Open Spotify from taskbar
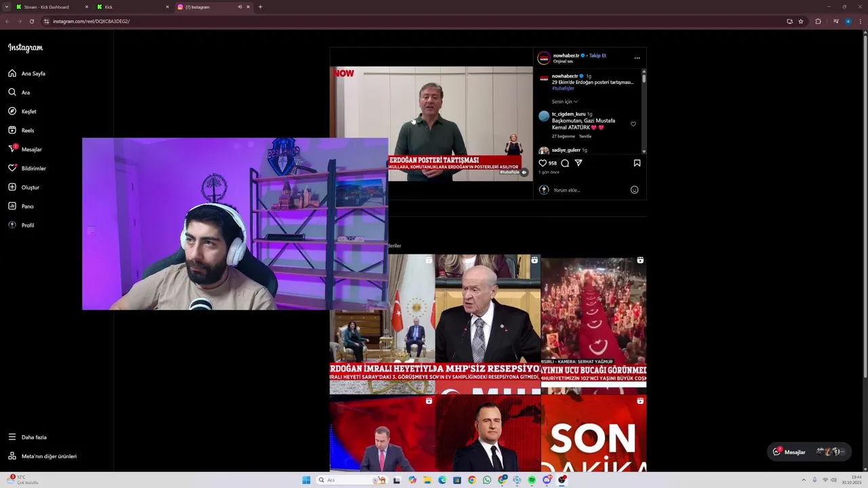Image resolution: width=868 pixels, height=488 pixels. point(532,480)
